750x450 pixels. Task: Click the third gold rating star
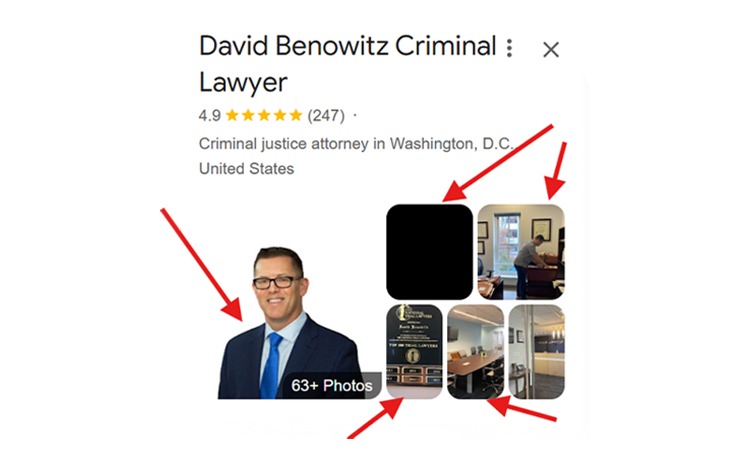coord(264,115)
